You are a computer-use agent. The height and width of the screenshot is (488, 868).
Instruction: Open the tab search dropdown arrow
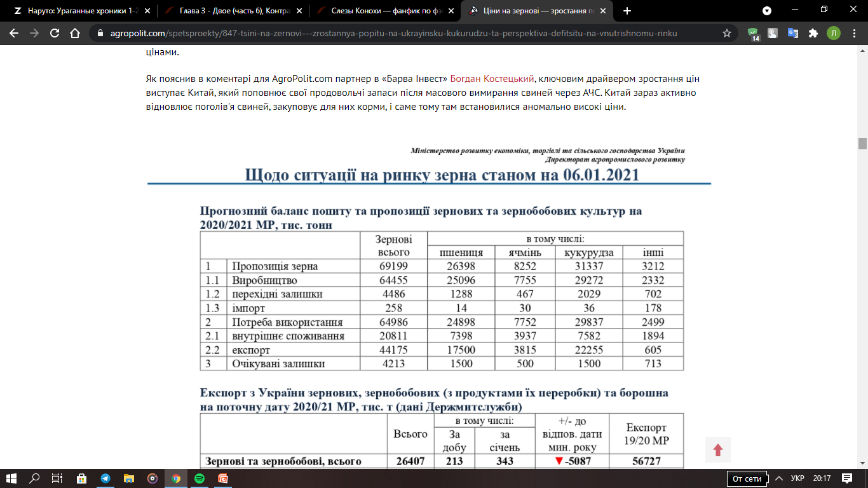(x=767, y=11)
